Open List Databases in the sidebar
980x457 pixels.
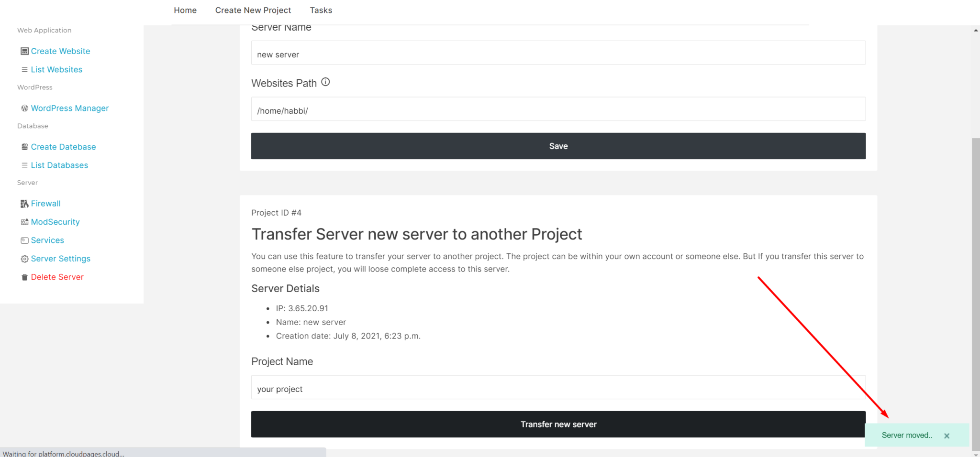[59, 165]
